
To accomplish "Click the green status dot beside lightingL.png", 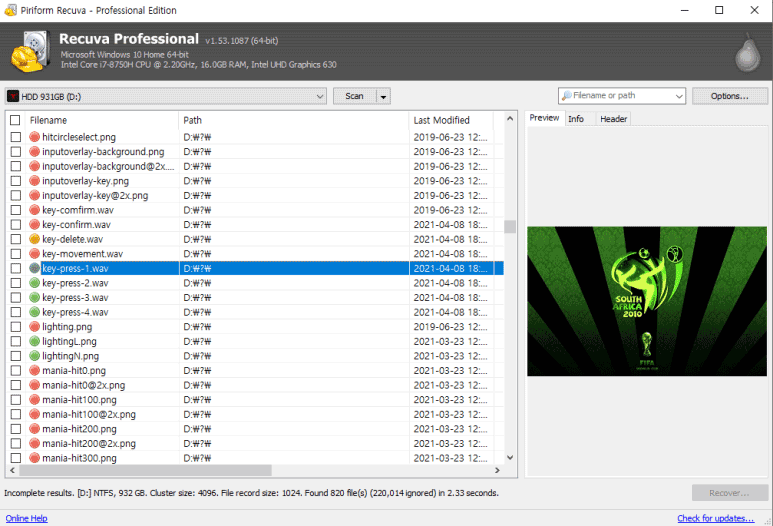I will (35, 341).
